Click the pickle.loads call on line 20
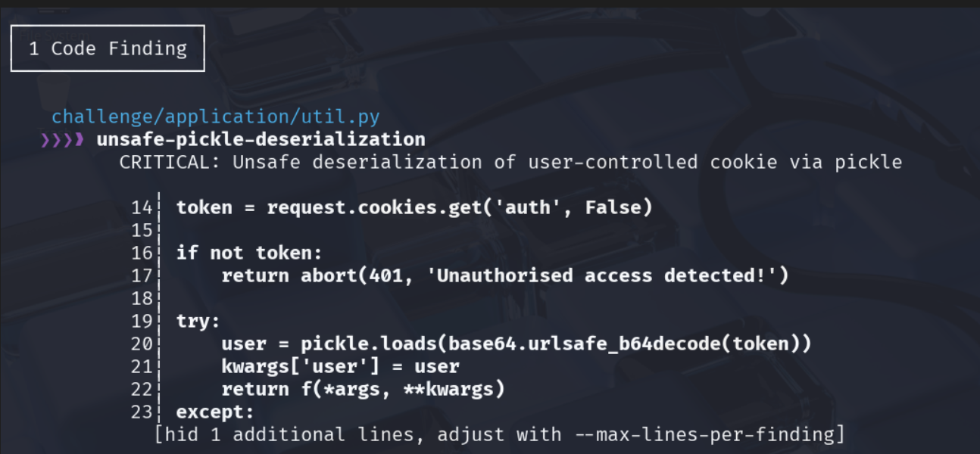The height and width of the screenshot is (454, 980). click(556, 344)
